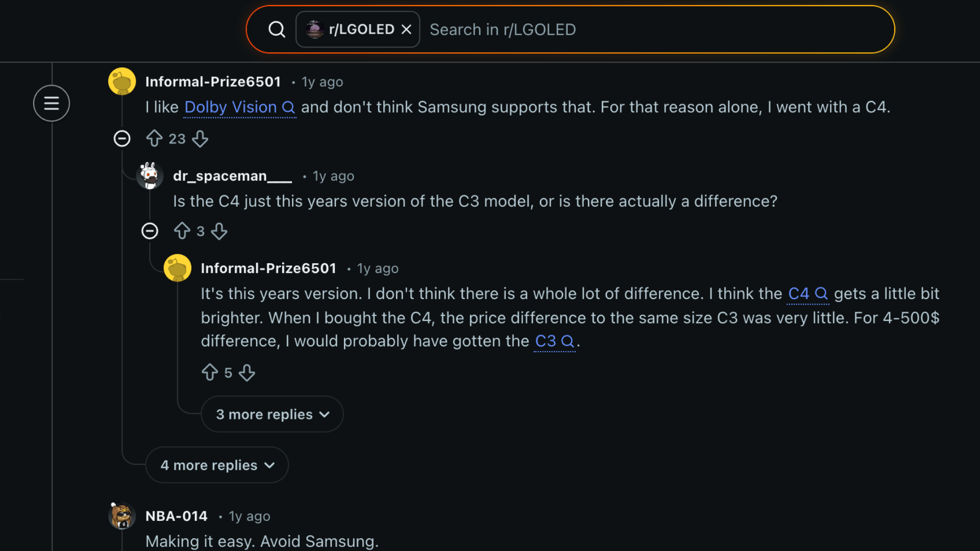Click the r/LGOLED subreddit chip

pyautogui.click(x=357, y=29)
